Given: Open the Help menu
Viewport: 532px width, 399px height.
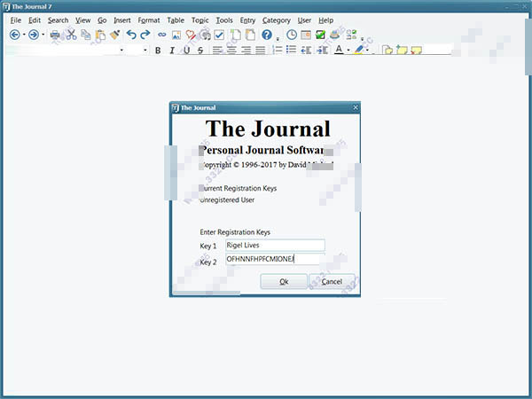Looking at the screenshot, I should tap(325, 20).
